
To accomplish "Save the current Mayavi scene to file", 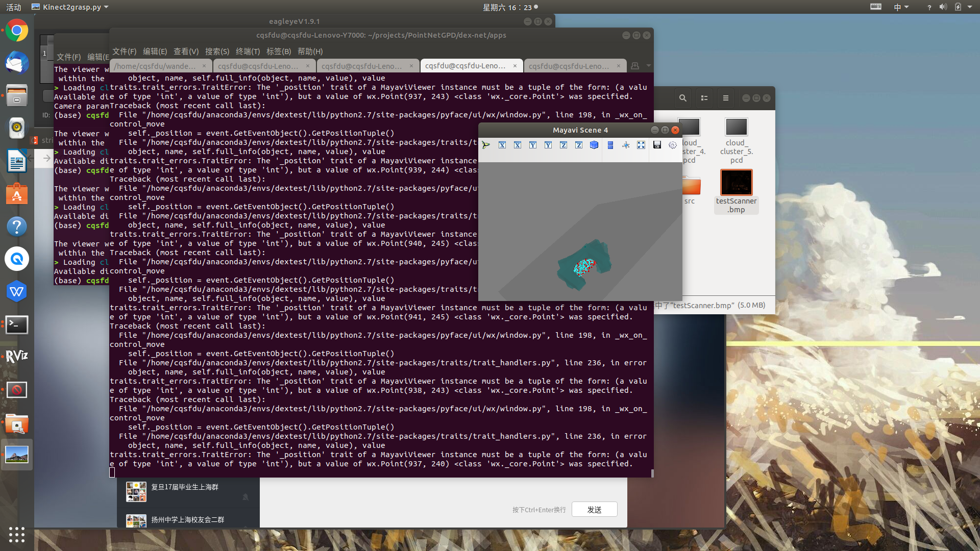I will 657,145.
